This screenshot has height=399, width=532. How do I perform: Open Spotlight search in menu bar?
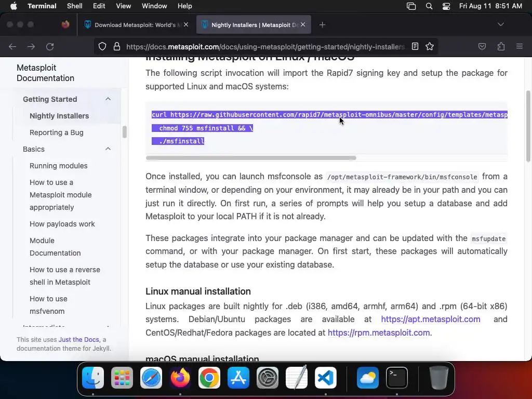coord(429,6)
